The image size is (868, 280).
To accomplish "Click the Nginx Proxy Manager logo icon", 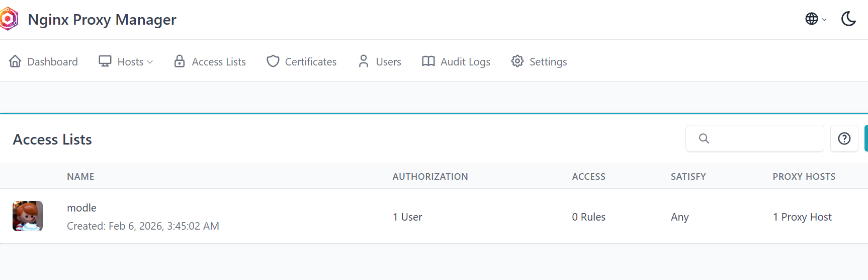I will click(x=9, y=19).
